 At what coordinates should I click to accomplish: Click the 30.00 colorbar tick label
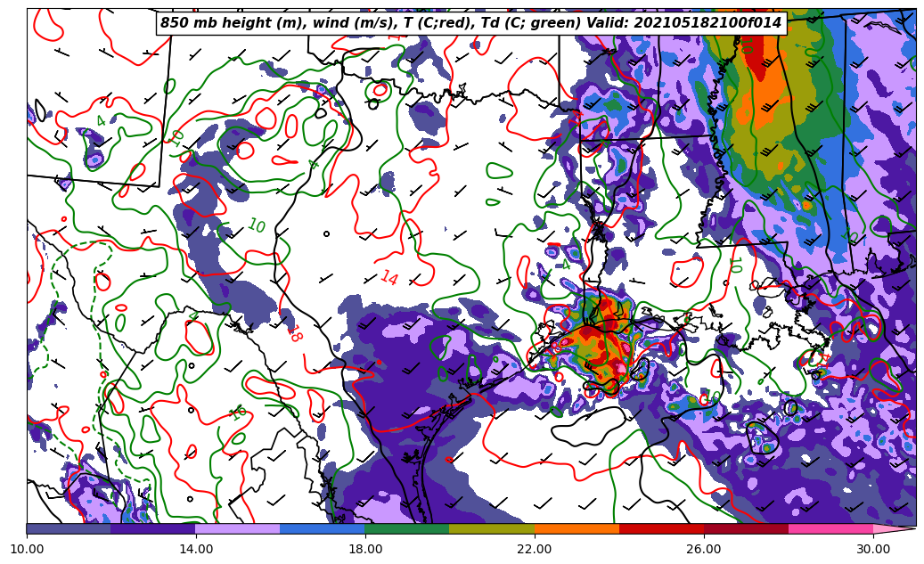point(873,549)
